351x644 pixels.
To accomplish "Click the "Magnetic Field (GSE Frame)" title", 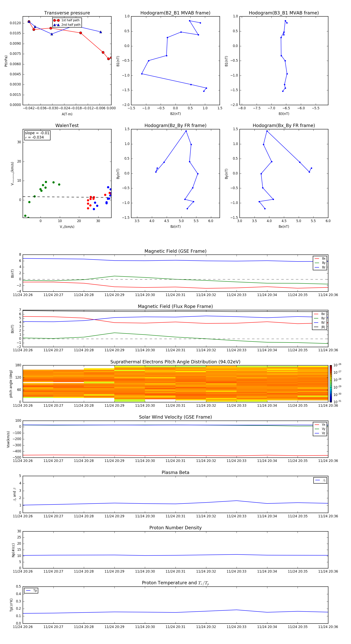I will 175,251.
